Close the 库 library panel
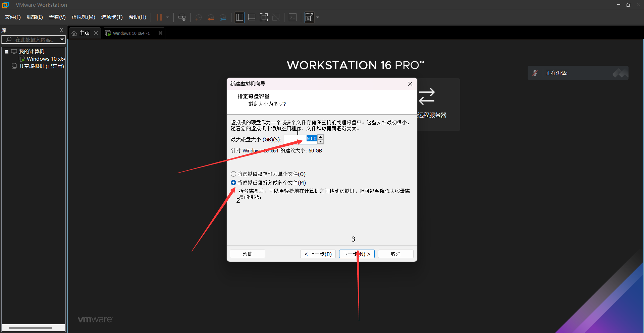644x333 pixels. [x=61, y=30]
